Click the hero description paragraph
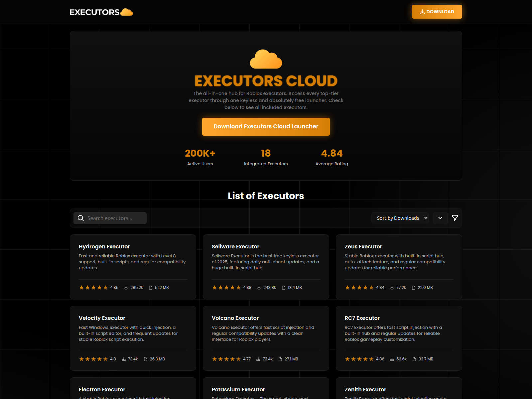 coord(266,100)
